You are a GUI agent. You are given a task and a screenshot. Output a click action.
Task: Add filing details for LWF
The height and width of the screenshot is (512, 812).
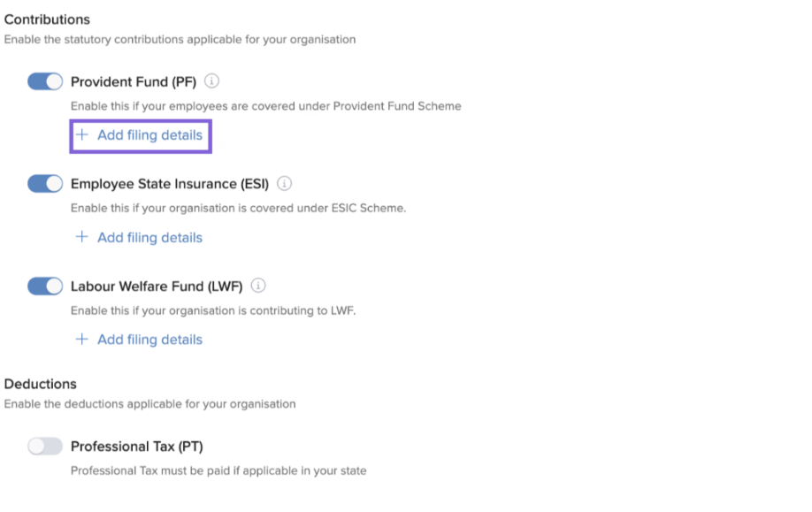coord(149,340)
